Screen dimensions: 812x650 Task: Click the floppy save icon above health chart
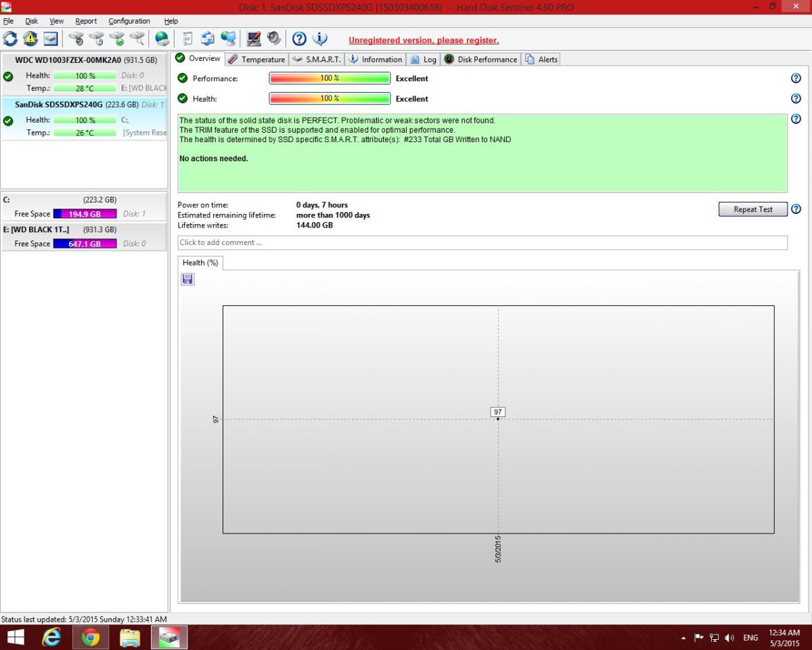tap(187, 279)
